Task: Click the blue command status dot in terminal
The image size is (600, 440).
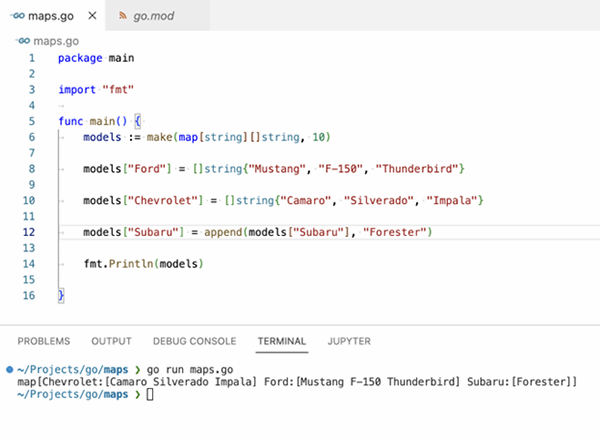Action: pos(10,370)
